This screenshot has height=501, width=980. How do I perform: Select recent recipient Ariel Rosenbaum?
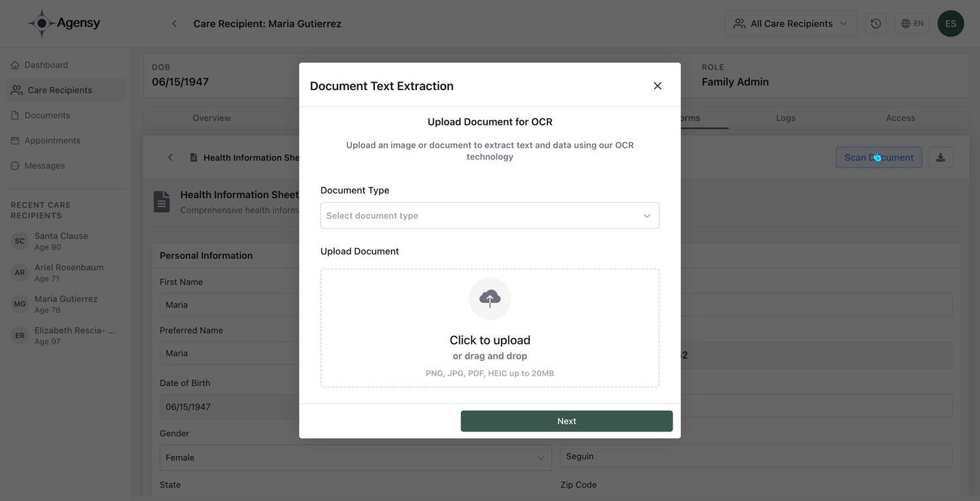tap(66, 272)
